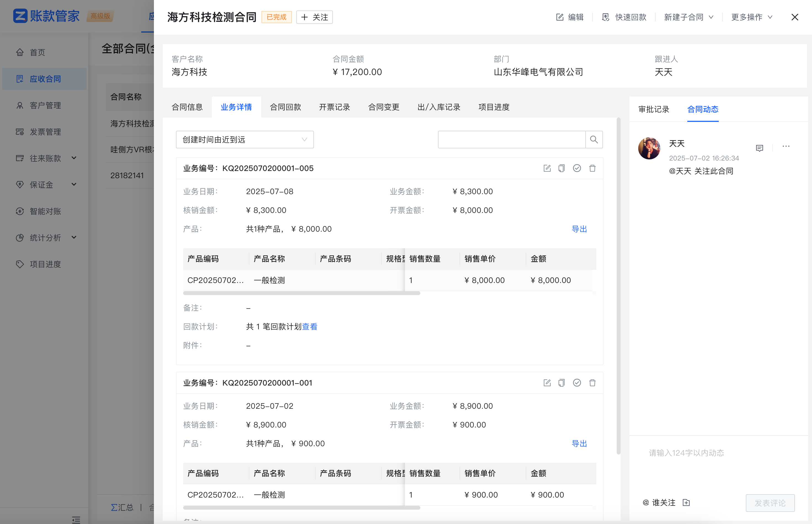This screenshot has width=812, height=524.
Task: Expand the 更多操作 dropdown
Action: pos(752,17)
